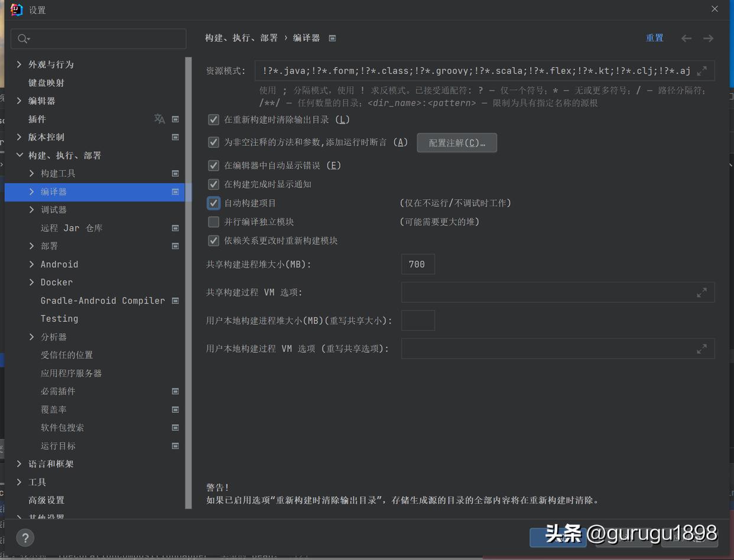This screenshot has height=560, width=734.
Task: Enable 并行编译独立模块 option
Action: [213, 222]
